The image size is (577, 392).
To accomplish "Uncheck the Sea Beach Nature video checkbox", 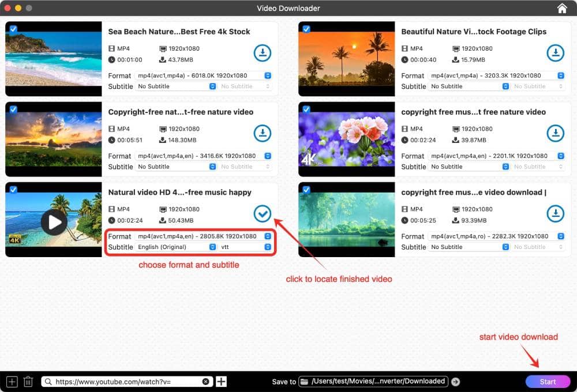I will tap(13, 29).
